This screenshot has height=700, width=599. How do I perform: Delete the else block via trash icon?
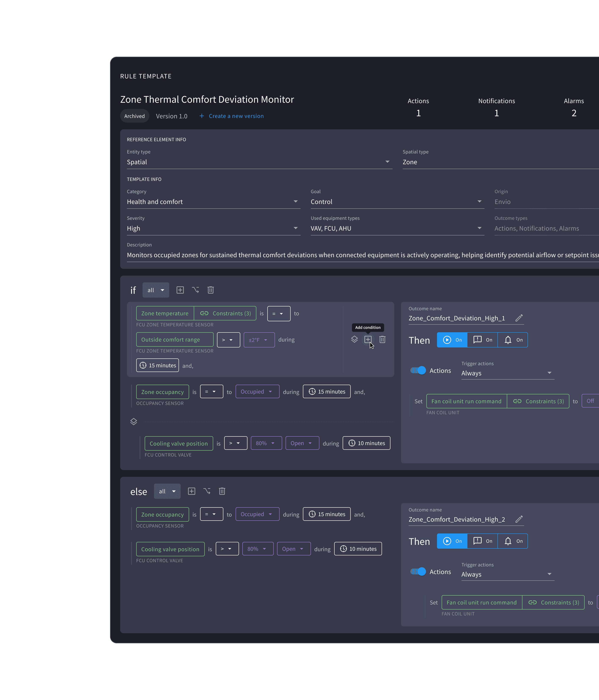click(x=222, y=491)
